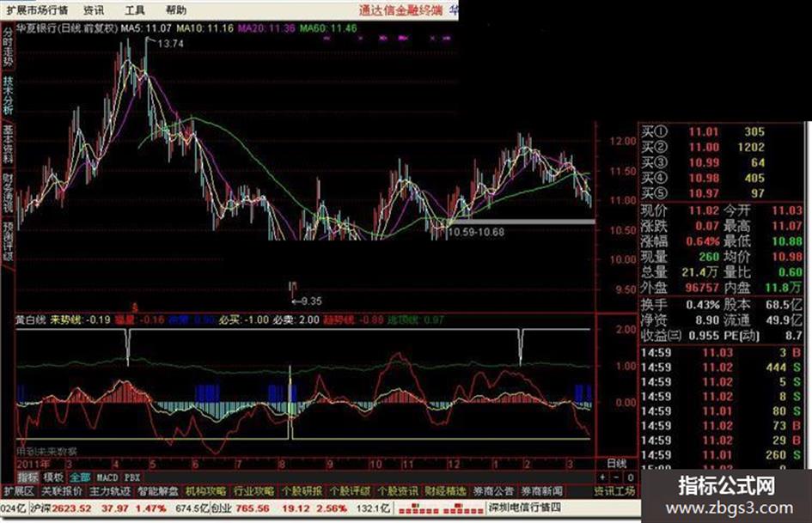This screenshot has height=523, width=812.
Task: Open the 扩展市场行情 menu
Action: (x=37, y=9)
